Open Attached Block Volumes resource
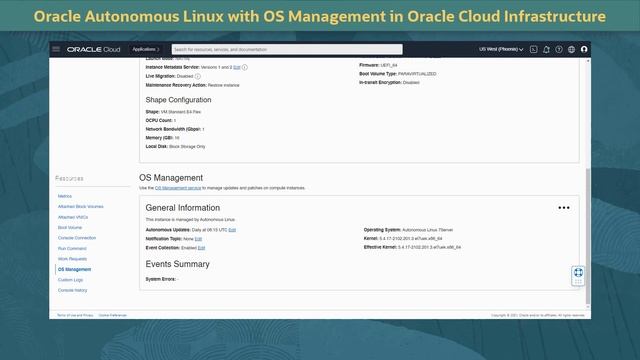The height and width of the screenshot is (360, 640). click(80, 207)
